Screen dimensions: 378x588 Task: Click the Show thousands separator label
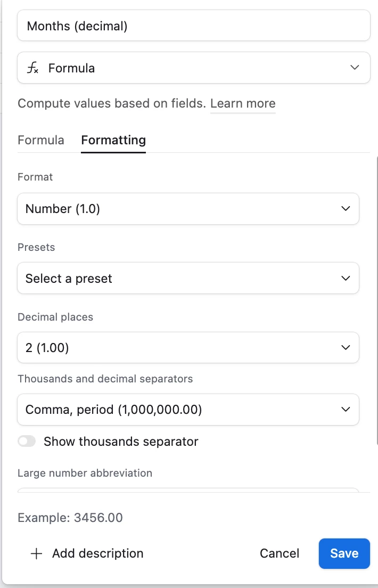[x=121, y=442]
